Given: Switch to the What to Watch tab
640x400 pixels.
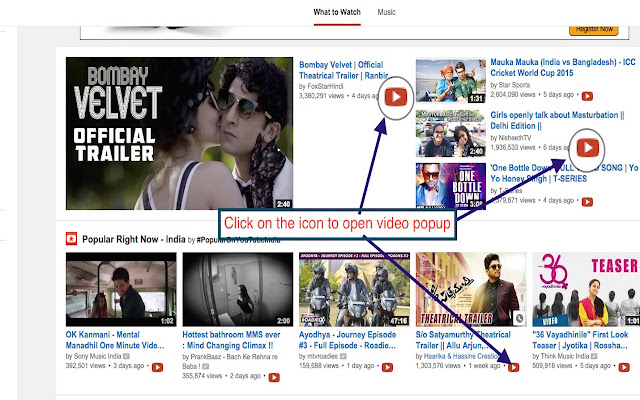Looking at the screenshot, I should [x=337, y=12].
